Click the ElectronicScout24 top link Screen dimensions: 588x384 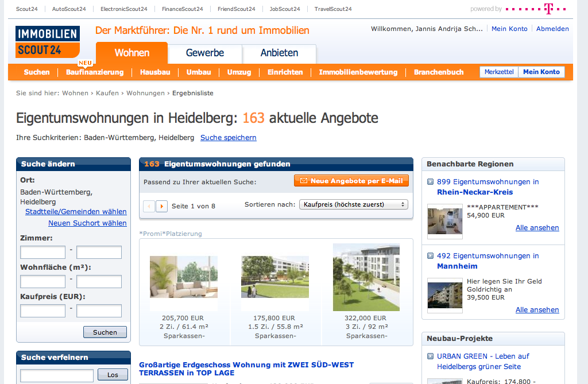click(x=124, y=9)
